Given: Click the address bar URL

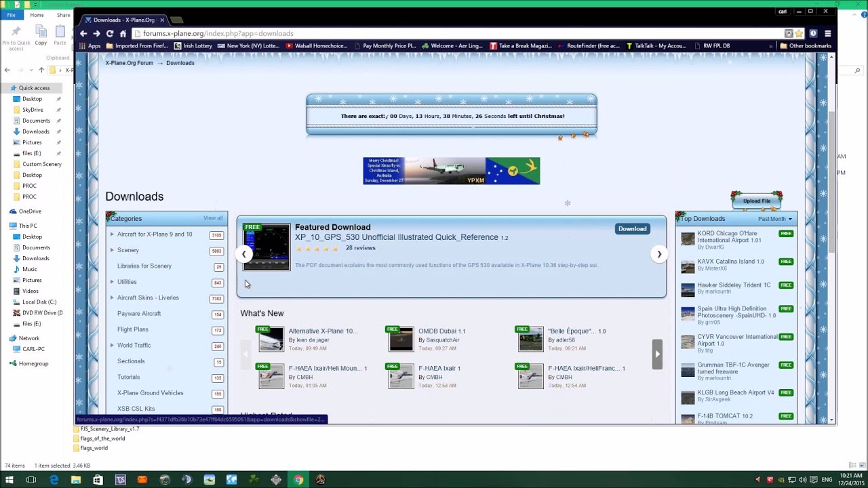Looking at the screenshot, I should pyautogui.click(x=218, y=33).
